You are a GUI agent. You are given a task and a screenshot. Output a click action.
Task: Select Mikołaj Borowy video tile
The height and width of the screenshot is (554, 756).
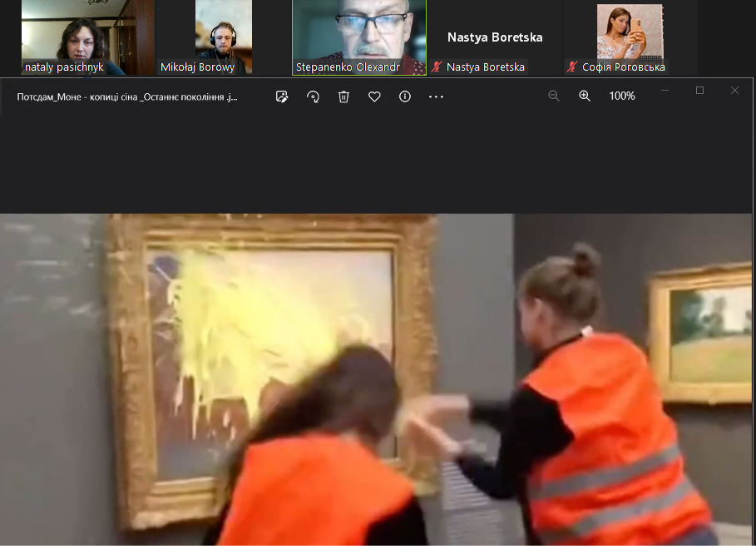tap(224, 37)
